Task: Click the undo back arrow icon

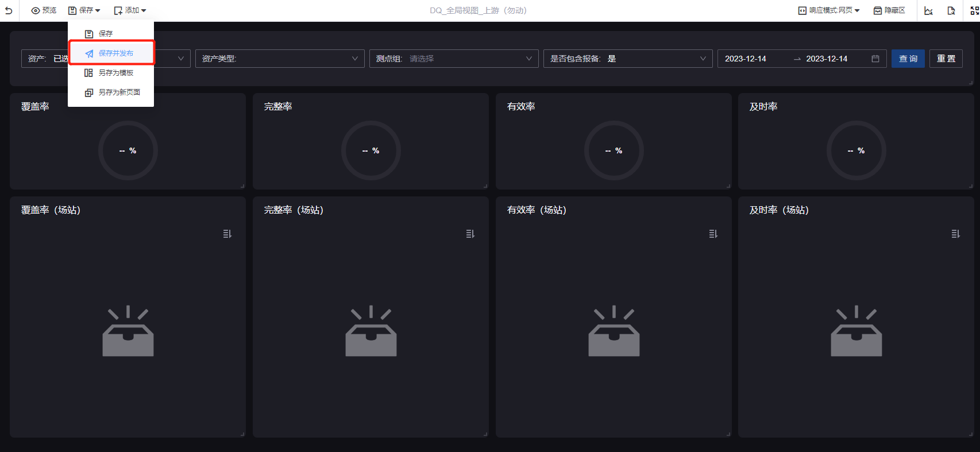Action: click(x=9, y=10)
